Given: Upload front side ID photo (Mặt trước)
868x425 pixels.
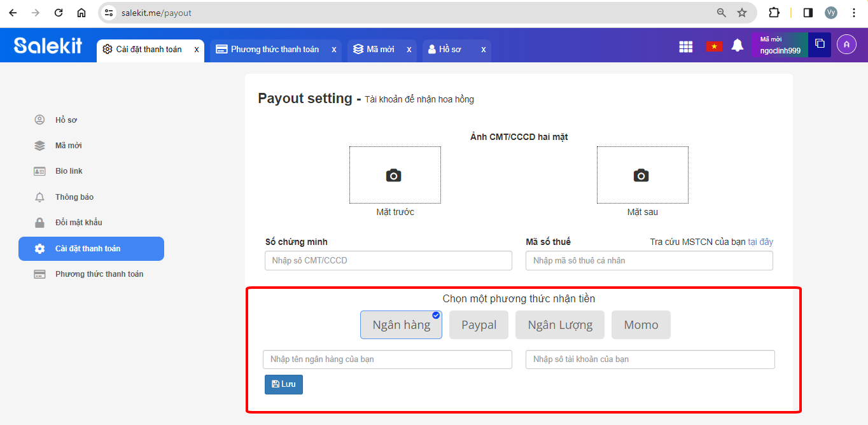Looking at the screenshot, I should tap(395, 176).
